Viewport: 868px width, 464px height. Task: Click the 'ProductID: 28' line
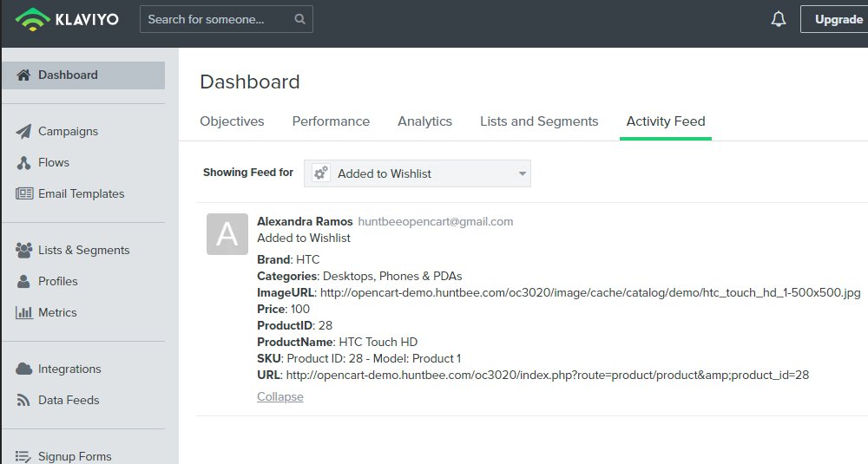pos(294,325)
